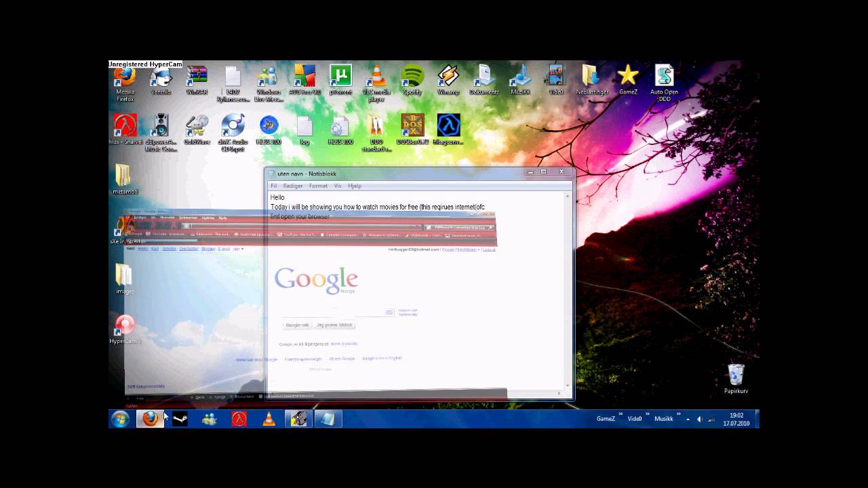
Task: Open the Fil menu in Notisblokk
Action: point(273,186)
